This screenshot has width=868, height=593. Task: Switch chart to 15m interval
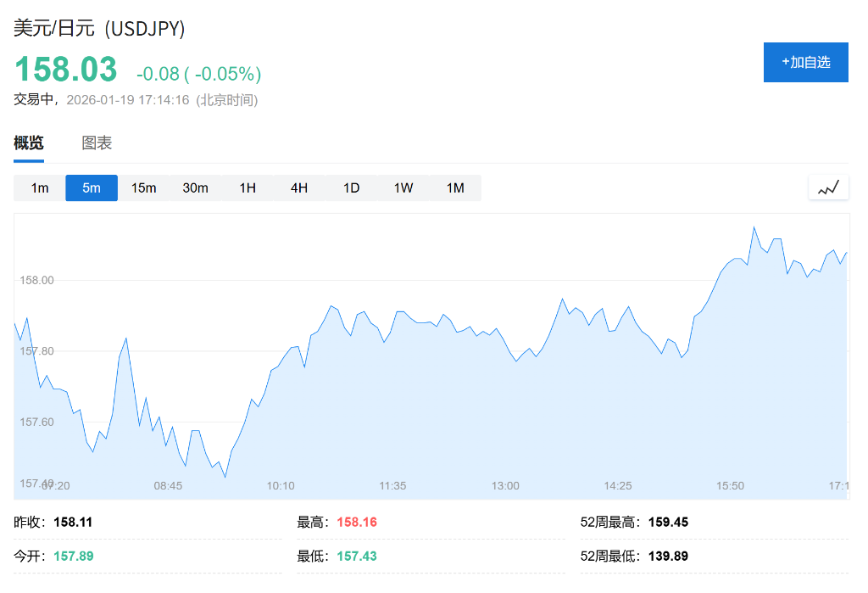(143, 187)
